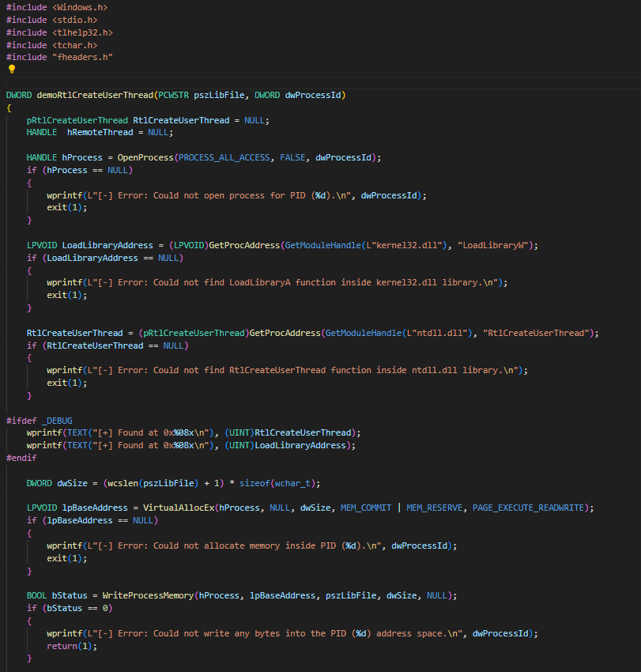Click '#include <stdio.h>' line
This screenshot has width=641, height=672.
[x=52, y=20]
